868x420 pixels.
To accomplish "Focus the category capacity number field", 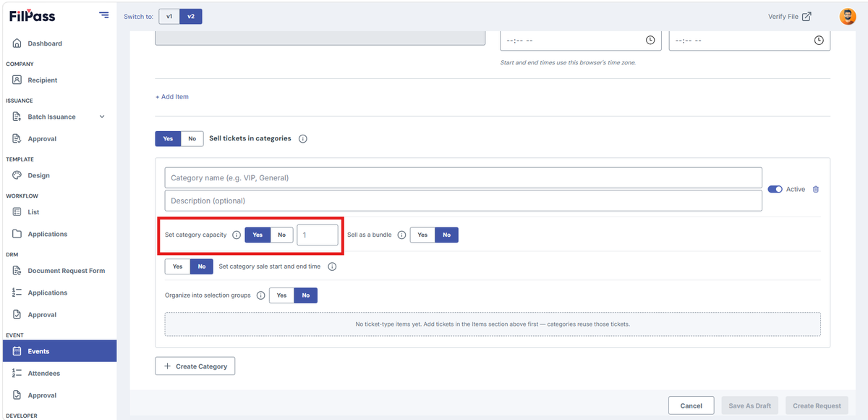I will pos(318,235).
